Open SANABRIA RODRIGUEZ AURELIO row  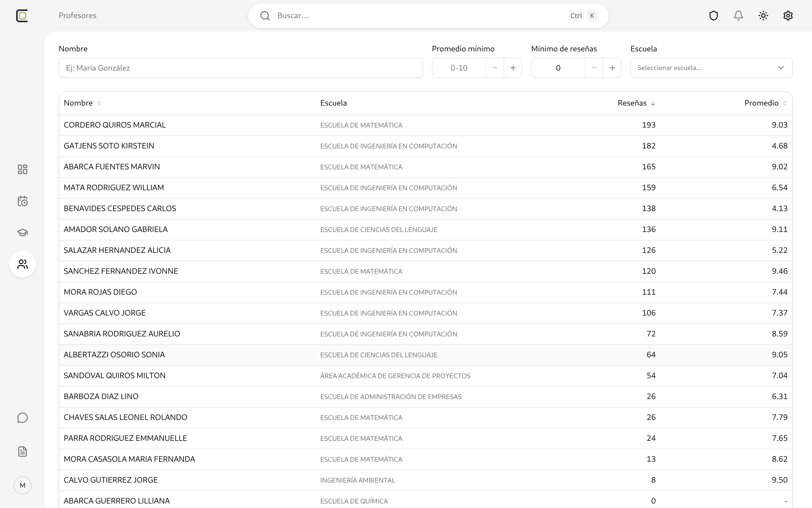(x=425, y=334)
